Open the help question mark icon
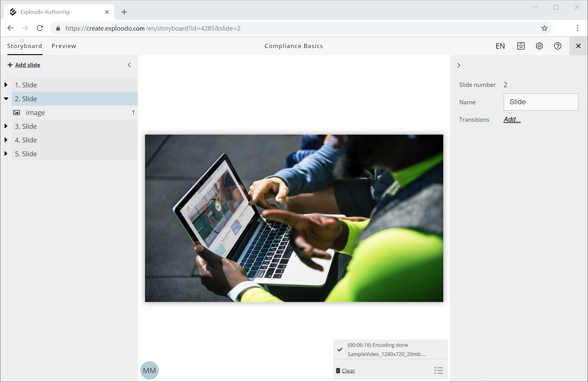The image size is (588, 382). pyautogui.click(x=557, y=46)
